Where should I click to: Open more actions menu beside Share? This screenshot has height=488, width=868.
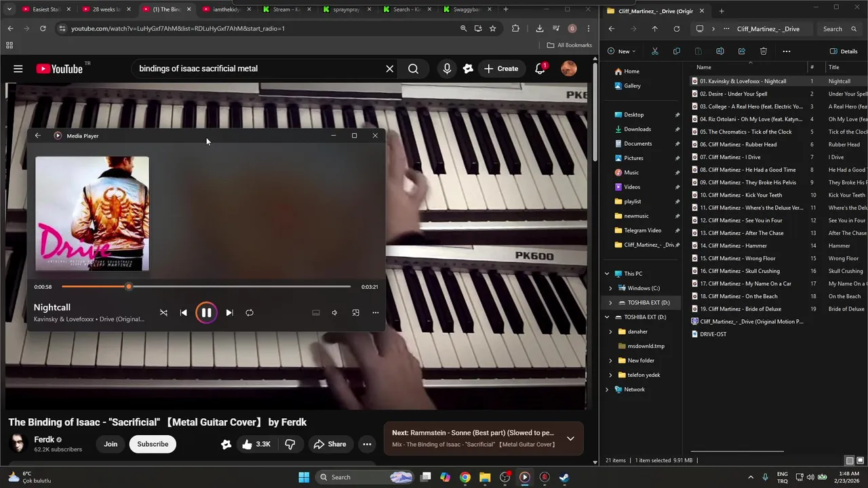(x=367, y=444)
